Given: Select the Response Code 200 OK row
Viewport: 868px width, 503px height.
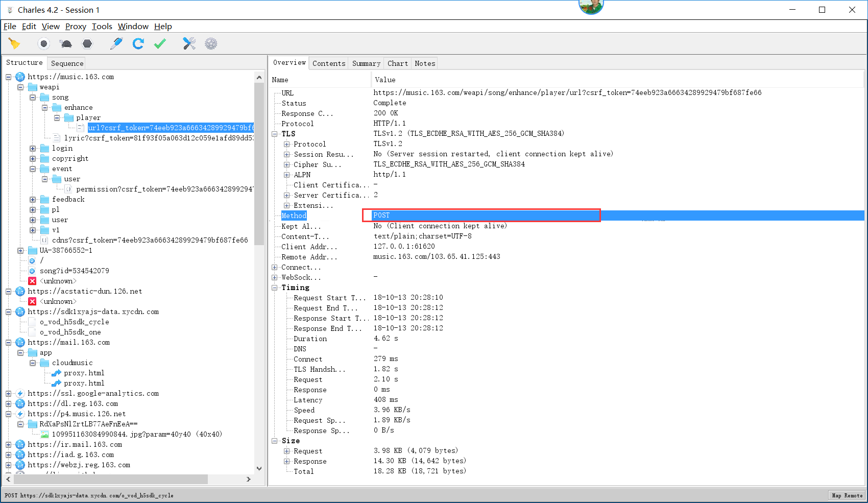Looking at the screenshot, I should 567,113.
